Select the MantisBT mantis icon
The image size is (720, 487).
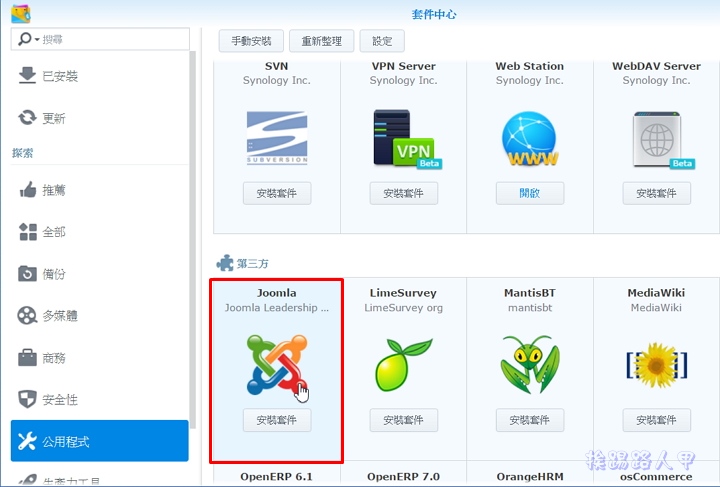pos(530,364)
